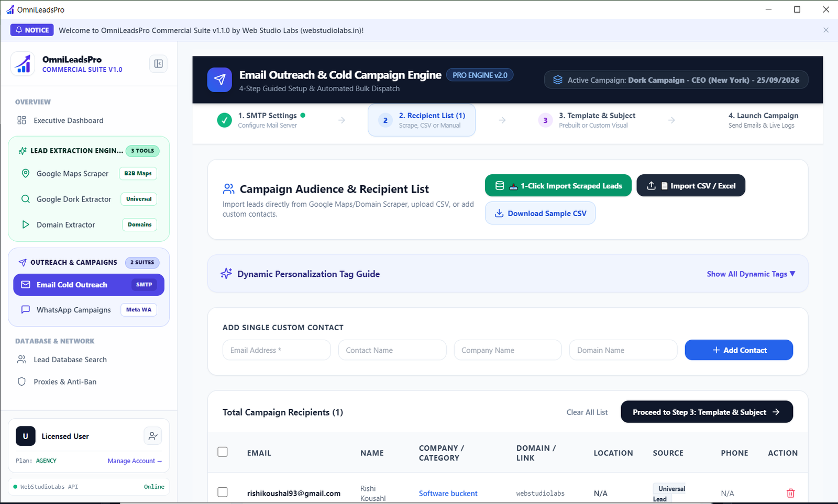838x504 pixels.
Task: Open the user profile icon beside Licensed User
Action: coord(153,436)
